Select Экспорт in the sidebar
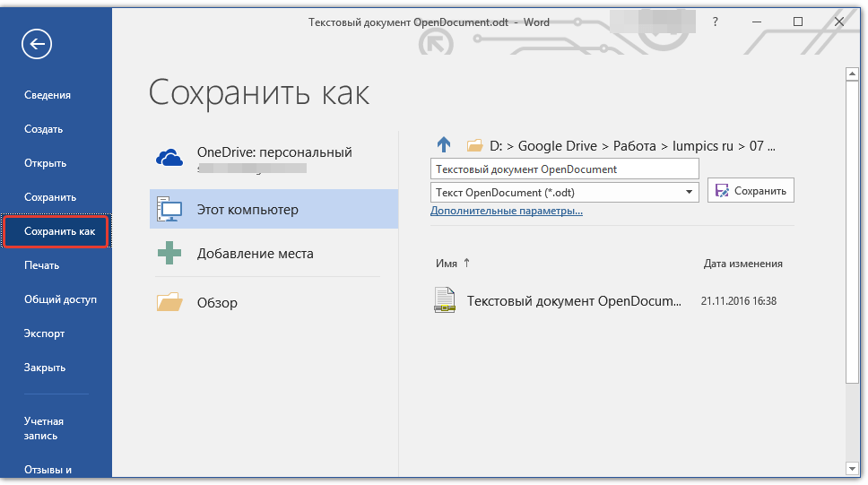This screenshot has width=868, height=485. (44, 333)
